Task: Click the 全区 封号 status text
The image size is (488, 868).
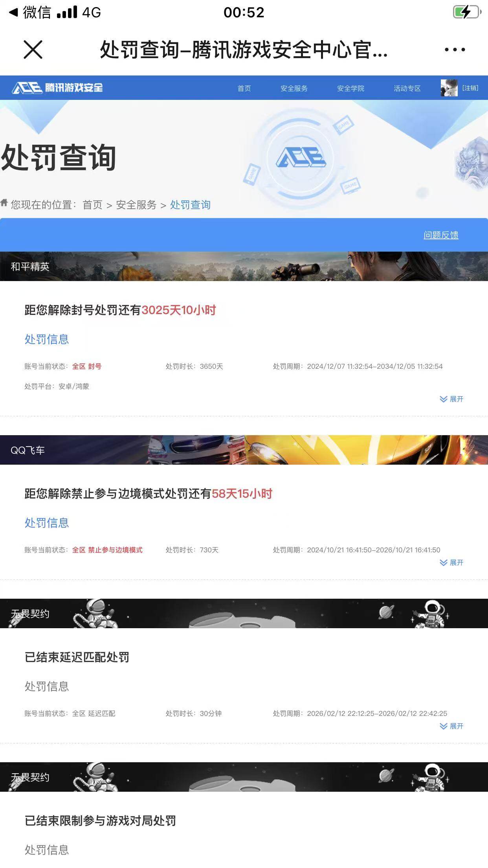Action: (87, 366)
